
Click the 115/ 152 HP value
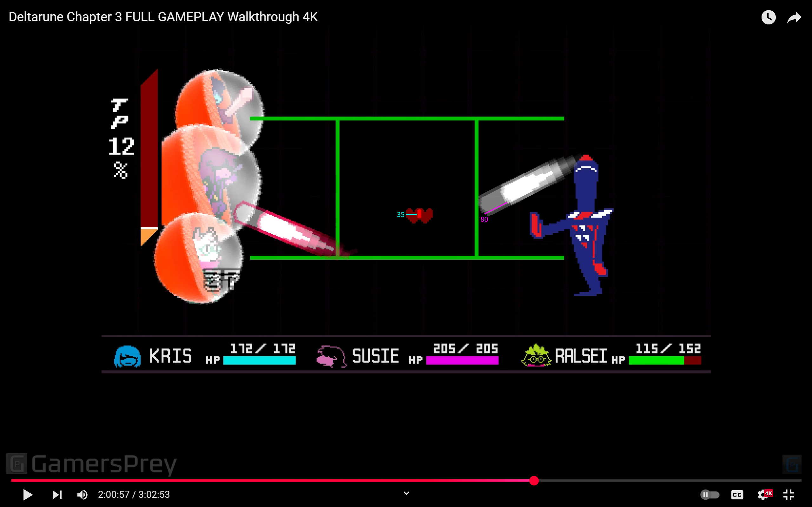(x=668, y=349)
